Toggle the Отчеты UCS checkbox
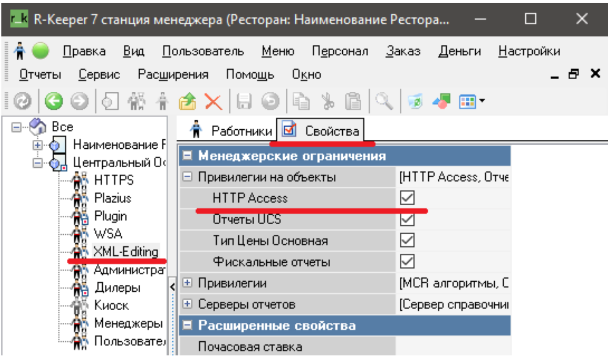Image resolution: width=610 pixels, height=364 pixels. point(407,219)
